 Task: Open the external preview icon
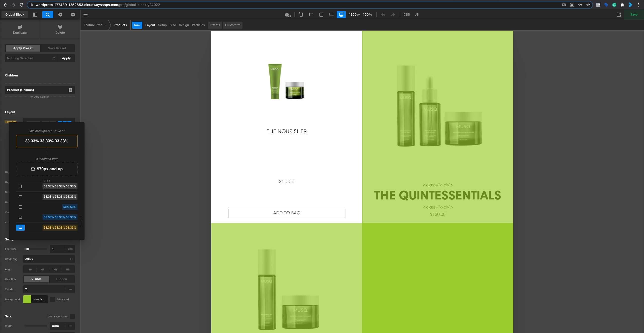619,15
